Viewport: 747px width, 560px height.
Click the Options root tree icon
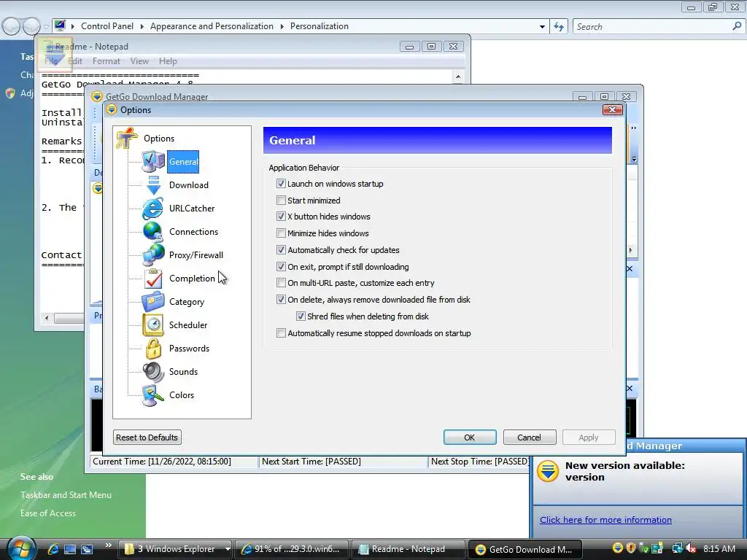pos(127,138)
